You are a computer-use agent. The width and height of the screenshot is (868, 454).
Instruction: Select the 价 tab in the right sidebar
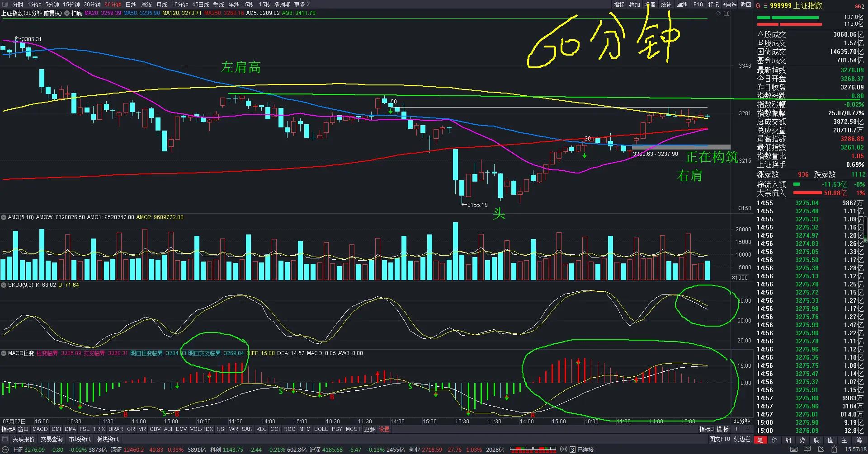[x=774, y=440]
